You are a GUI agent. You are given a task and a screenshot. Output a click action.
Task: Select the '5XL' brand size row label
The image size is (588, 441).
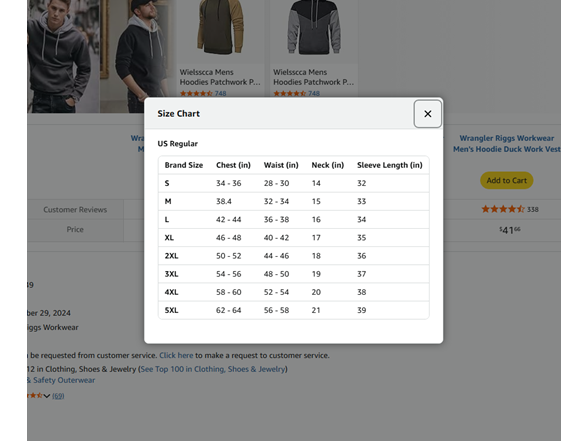171,310
